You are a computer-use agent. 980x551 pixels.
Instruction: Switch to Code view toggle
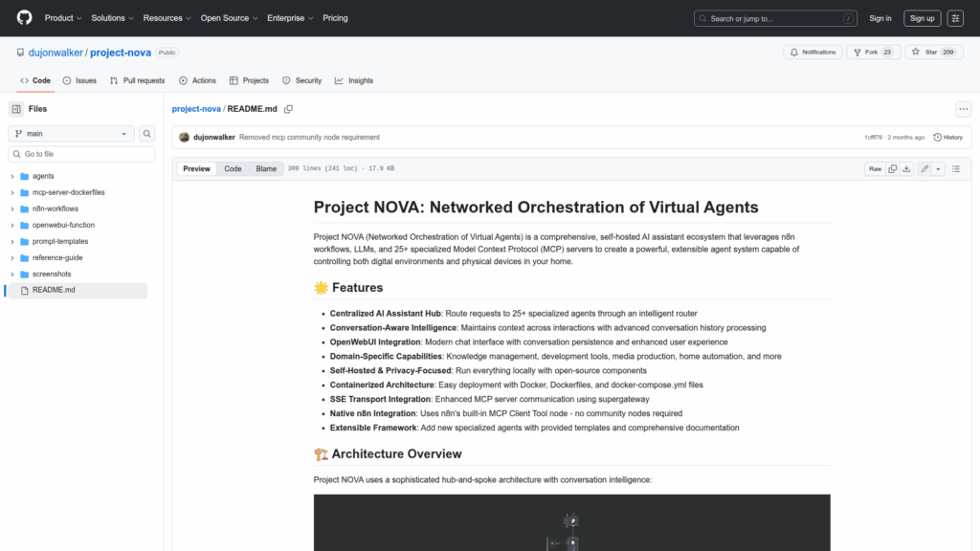click(233, 168)
